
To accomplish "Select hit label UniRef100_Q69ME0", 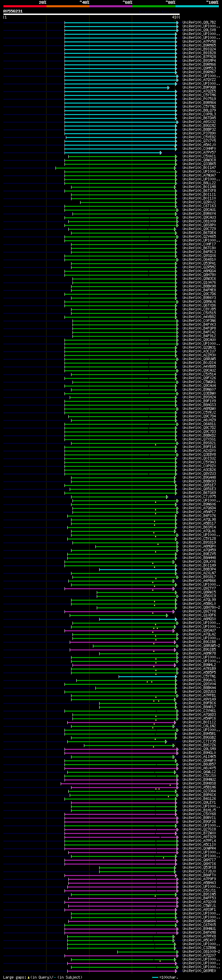I will point(199,971).
